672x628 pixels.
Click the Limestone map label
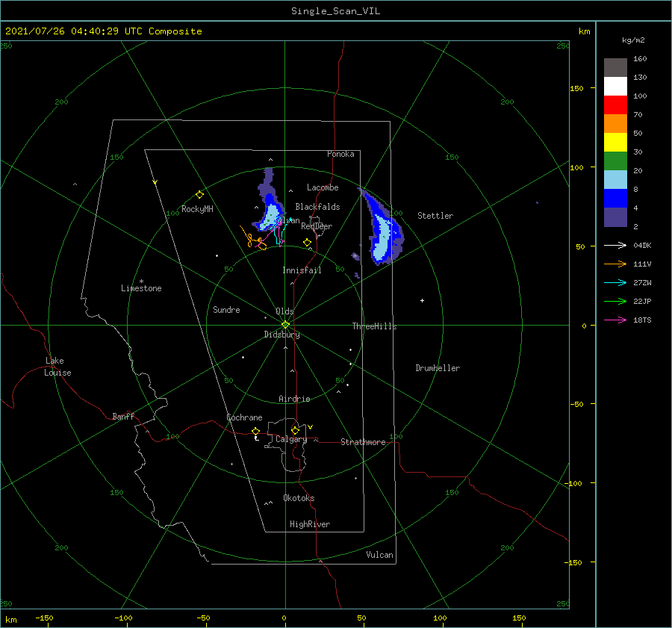tap(141, 288)
